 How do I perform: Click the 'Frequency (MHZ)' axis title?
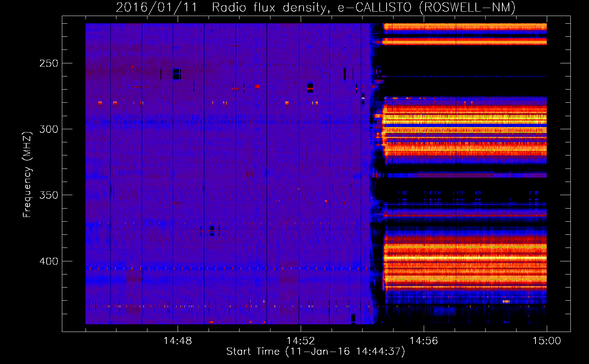(x=27, y=174)
